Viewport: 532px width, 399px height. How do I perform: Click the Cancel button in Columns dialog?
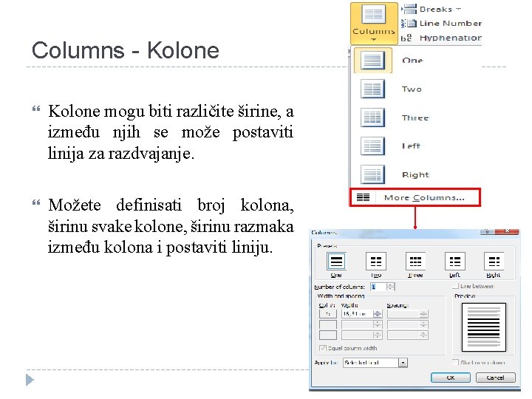coord(495,378)
